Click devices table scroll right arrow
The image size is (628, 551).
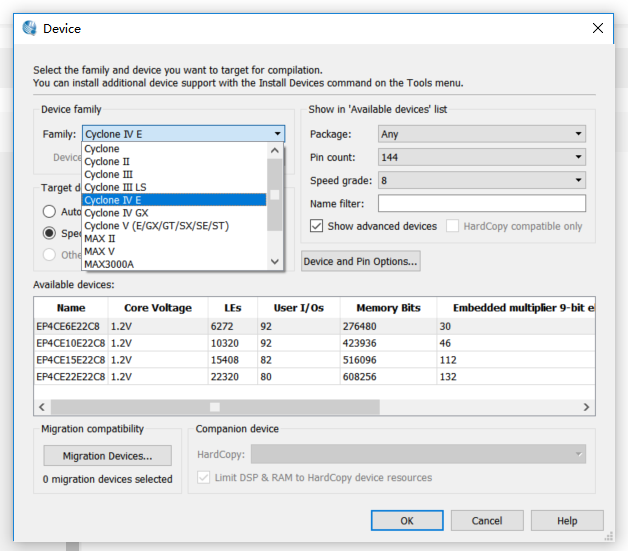click(x=586, y=407)
